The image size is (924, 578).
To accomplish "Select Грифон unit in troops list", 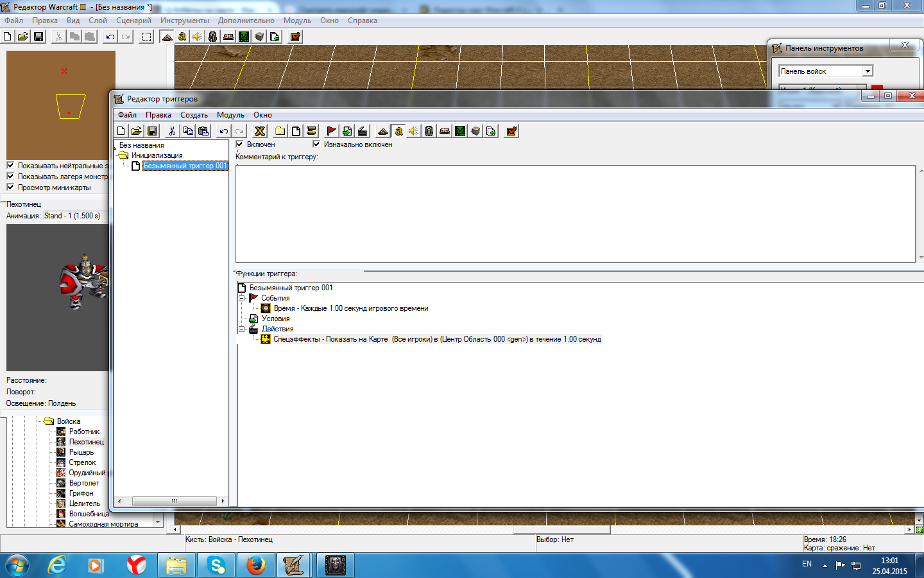I will 81,493.
